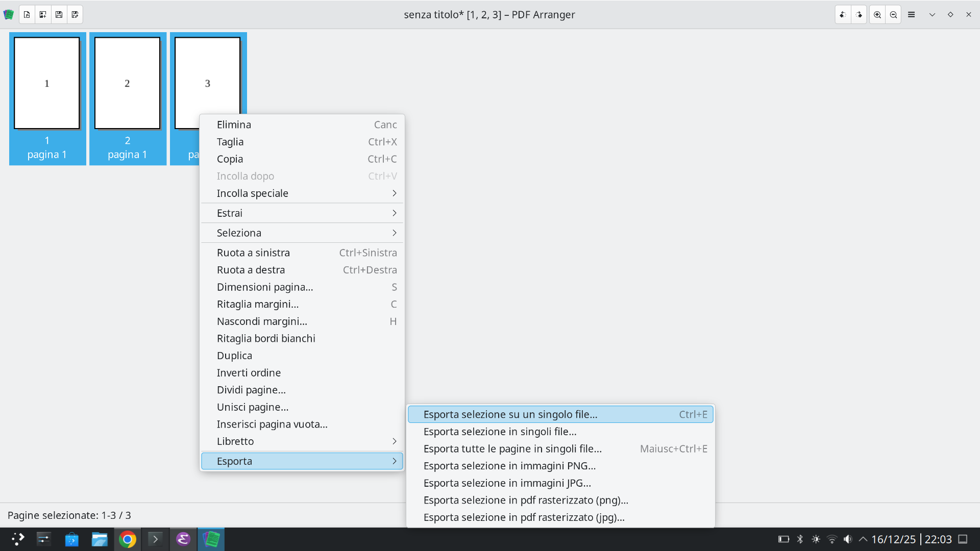
Task: Click the open/import PDF file icon
Action: [27, 15]
